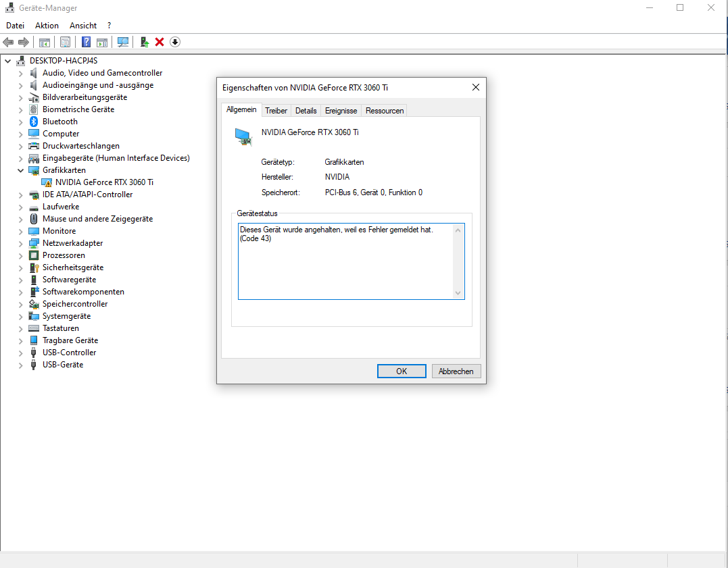Switch to the Treiber tab
This screenshot has width=728, height=568.
(276, 110)
